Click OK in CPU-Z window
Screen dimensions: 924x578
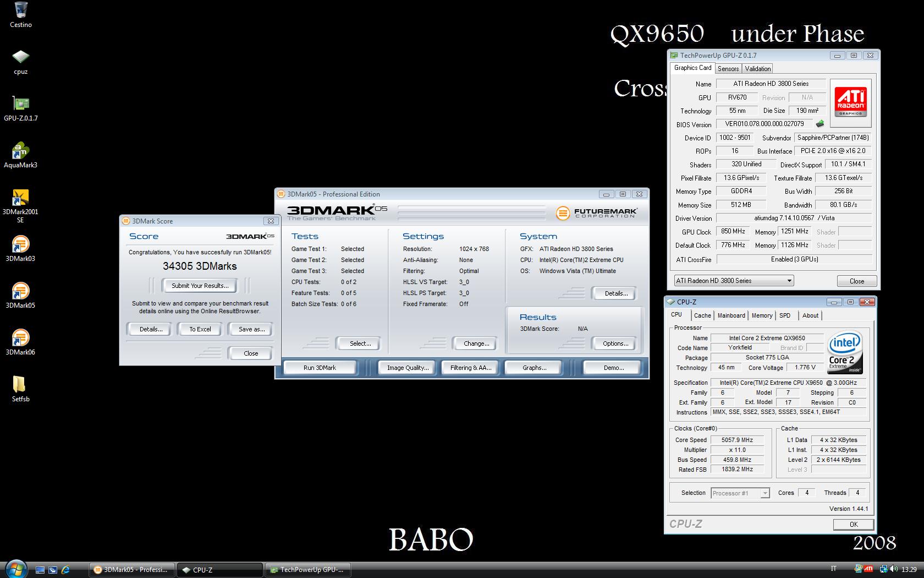(x=853, y=525)
